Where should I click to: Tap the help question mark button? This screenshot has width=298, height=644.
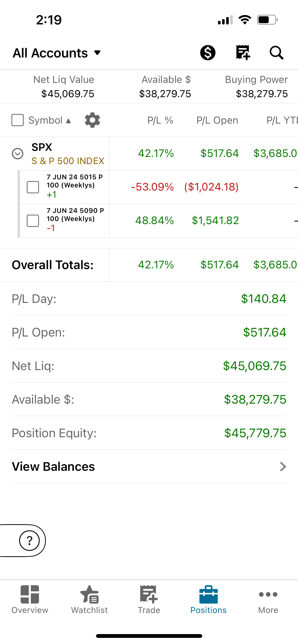pos(30,540)
